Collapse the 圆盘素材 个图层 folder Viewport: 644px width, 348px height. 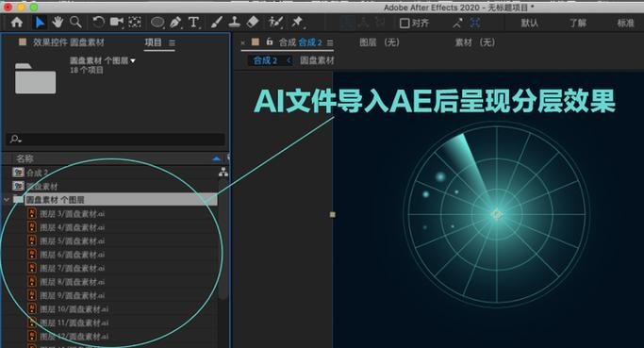point(7,200)
